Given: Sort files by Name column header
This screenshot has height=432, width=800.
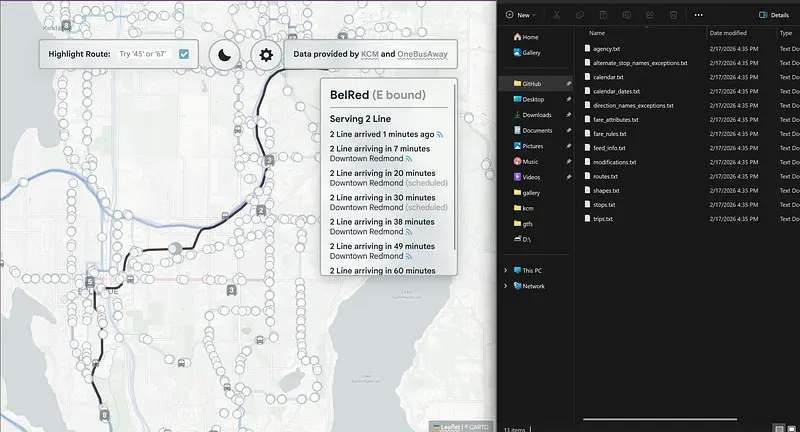Looking at the screenshot, I should click(597, 33).
